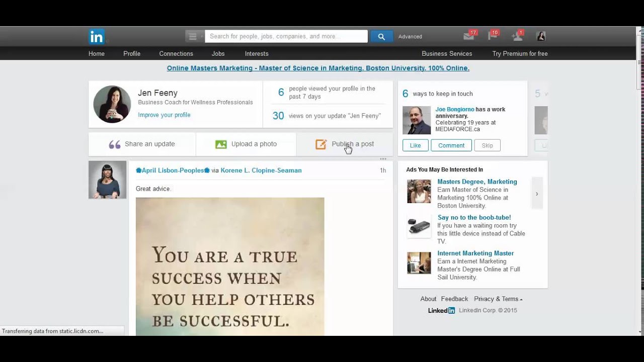Like Joe Bongiorno's work anniversary
The width and height of the screenshot is (644, 362).
click(x=416, y=145)
